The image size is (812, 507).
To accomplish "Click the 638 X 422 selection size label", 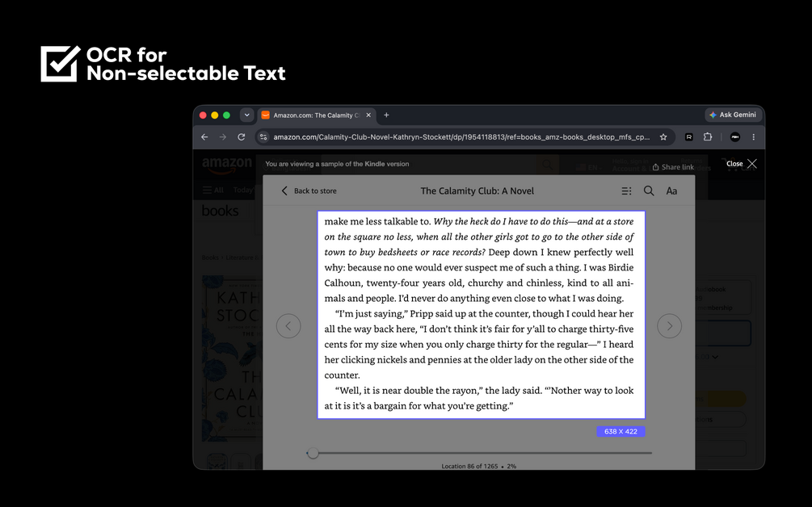I will pos(621,431).
